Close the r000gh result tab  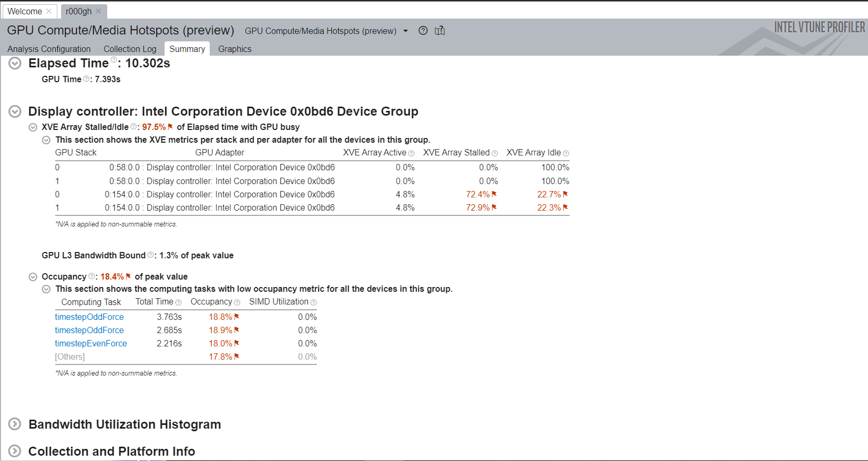[x=98, y=11]
